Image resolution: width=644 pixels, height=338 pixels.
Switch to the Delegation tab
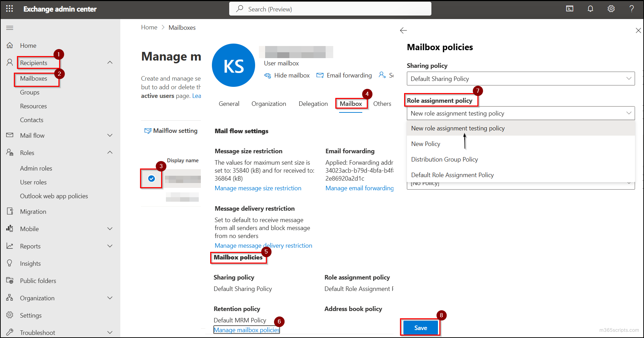[x=313, y=103]
